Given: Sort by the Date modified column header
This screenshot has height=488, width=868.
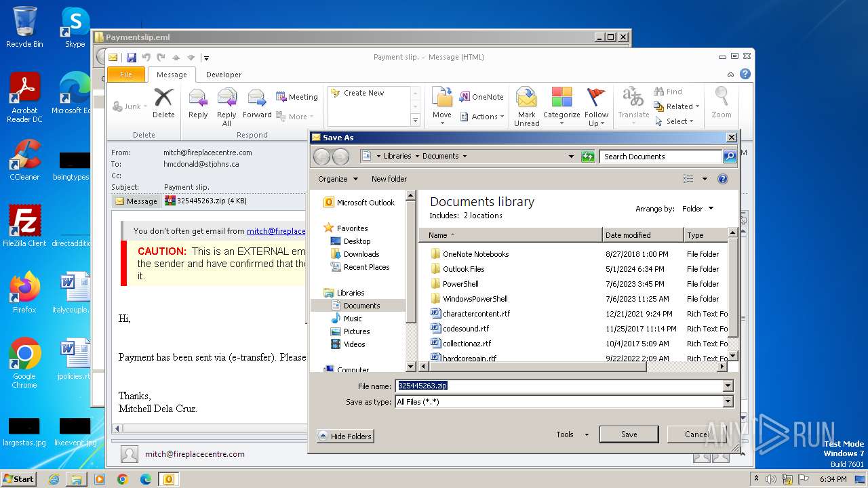Looking at the screenshot, I should [643, 235].
